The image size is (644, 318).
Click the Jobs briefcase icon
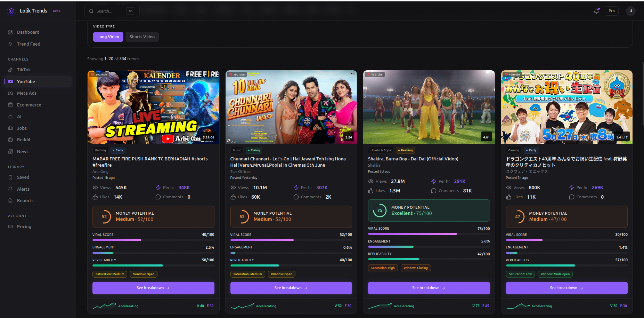(x=10, y=128)
